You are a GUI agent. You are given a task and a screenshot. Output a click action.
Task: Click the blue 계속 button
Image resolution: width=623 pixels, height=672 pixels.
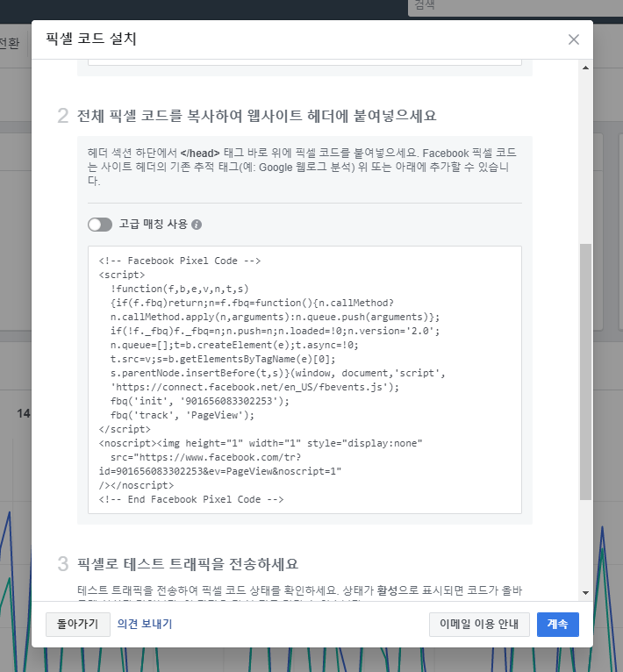557,624
